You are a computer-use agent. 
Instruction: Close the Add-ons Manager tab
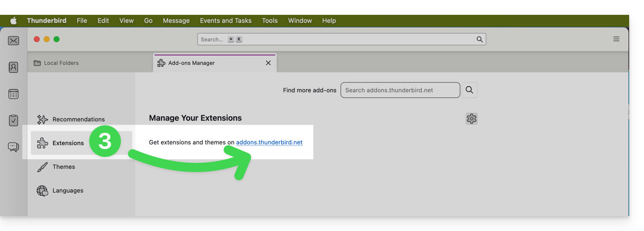268,63
